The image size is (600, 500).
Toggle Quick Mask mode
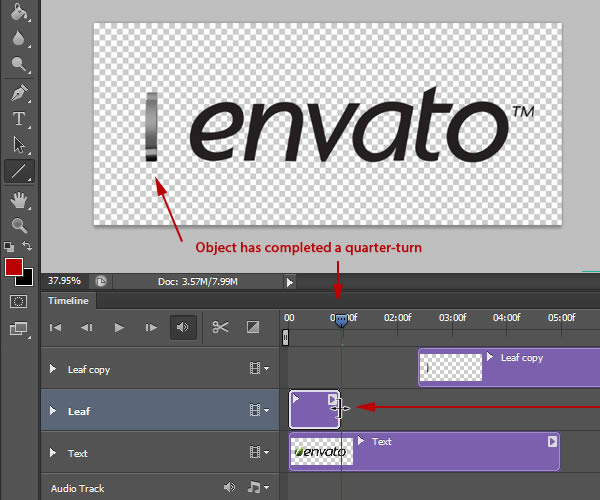[18, 301]
